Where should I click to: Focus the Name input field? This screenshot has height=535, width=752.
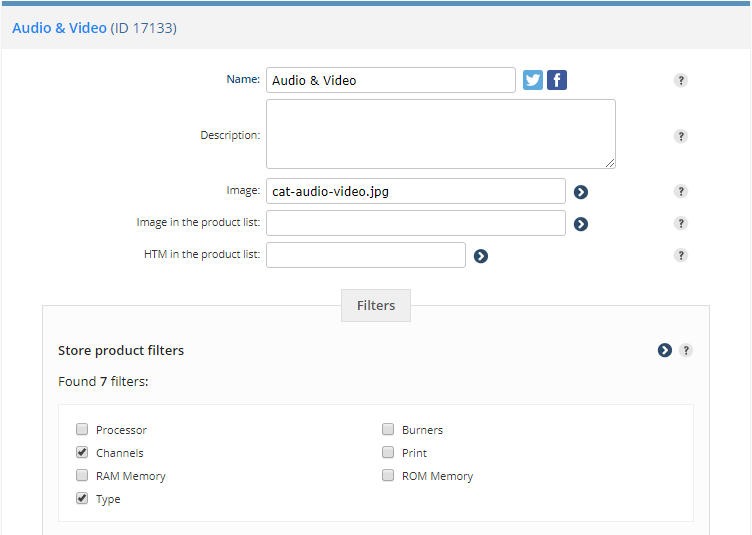tap(391, 80)
